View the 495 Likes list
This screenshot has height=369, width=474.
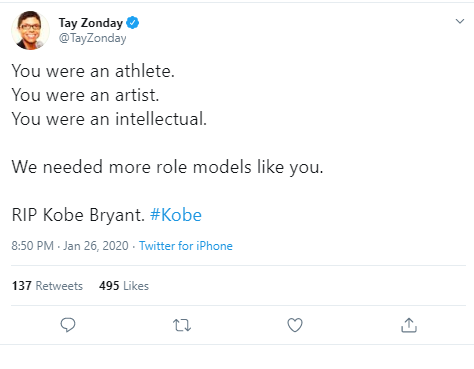tap(124, 286)
